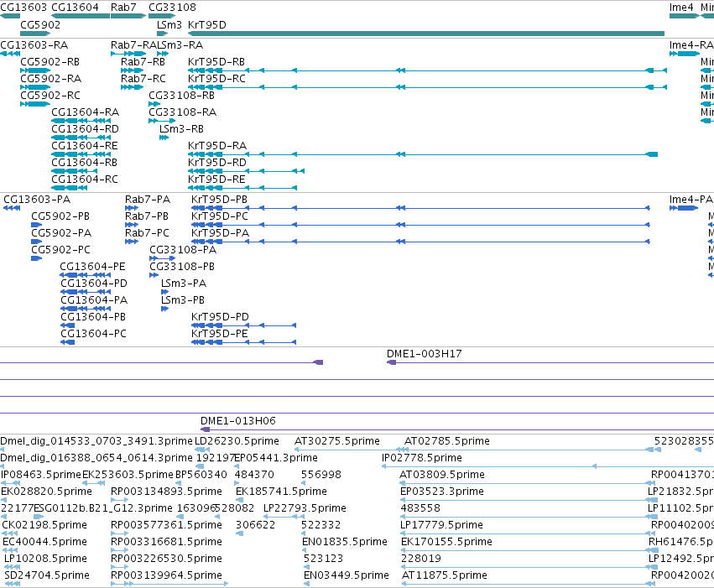Select the SD24704.5prime EST label
The height and width of the screenshot is (588, 714).
[x=47, y=575]
